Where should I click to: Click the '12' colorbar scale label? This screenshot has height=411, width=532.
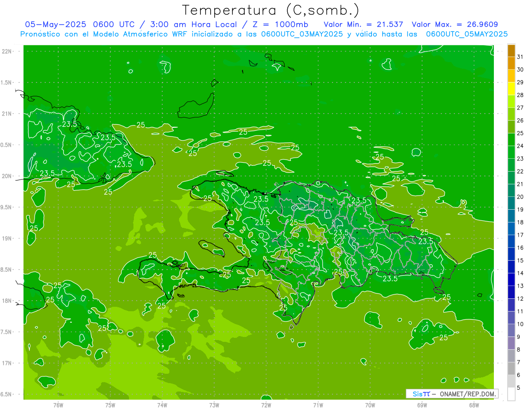[520, 299]
